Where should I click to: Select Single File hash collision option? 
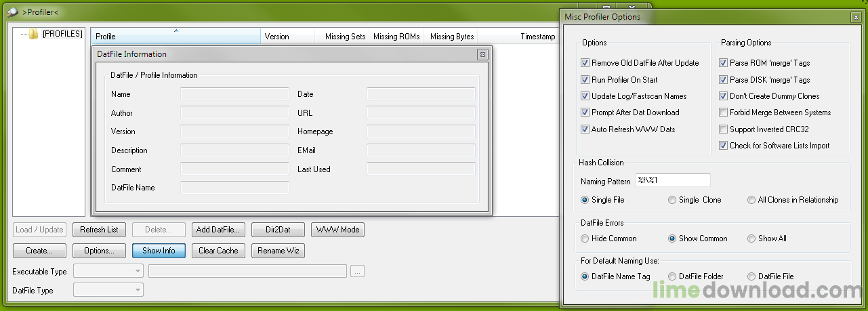585,200
